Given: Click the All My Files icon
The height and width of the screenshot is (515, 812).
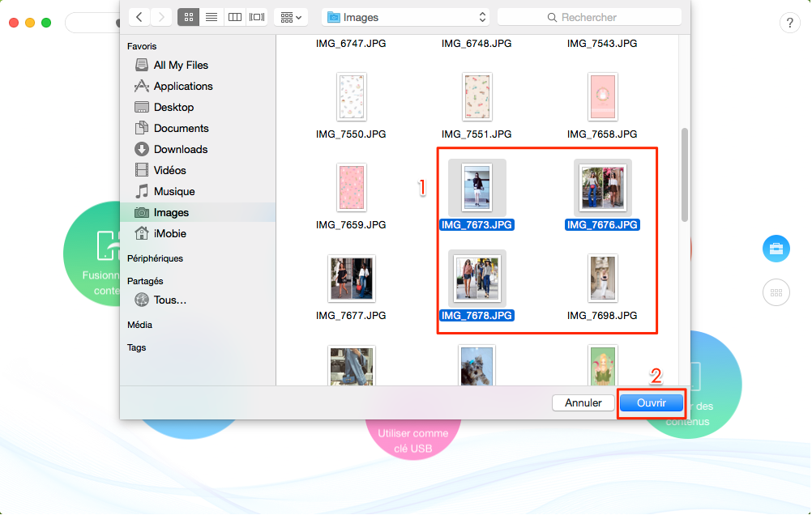Looking at the screenshot, I should tap(141, 65).
